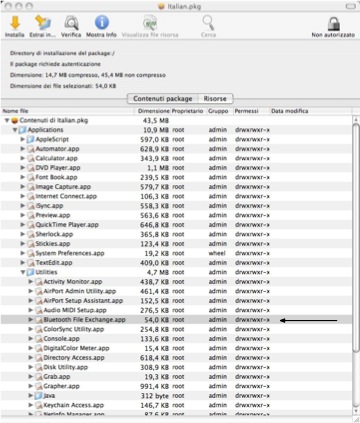The height and width of the screenshot is (423, 360).
Task: Expand Image Capture.app contents
Action: (x=23, y=187)
